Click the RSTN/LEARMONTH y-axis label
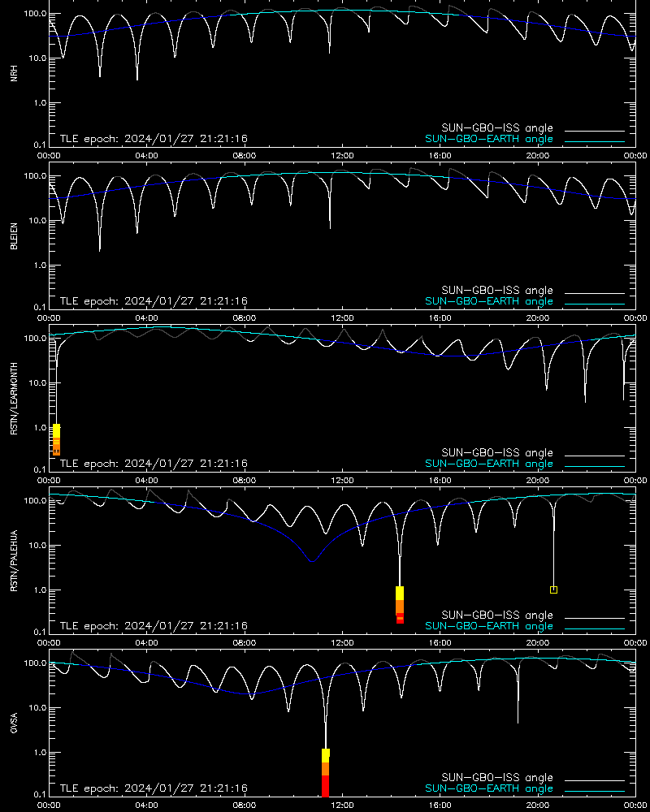Viewport: 650px width, 812px height. (14, 398)
